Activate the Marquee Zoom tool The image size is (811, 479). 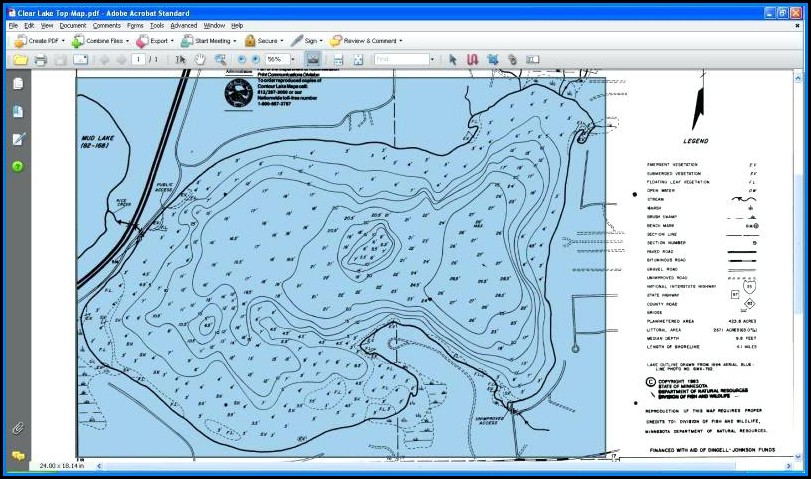[x=220, y=60]
